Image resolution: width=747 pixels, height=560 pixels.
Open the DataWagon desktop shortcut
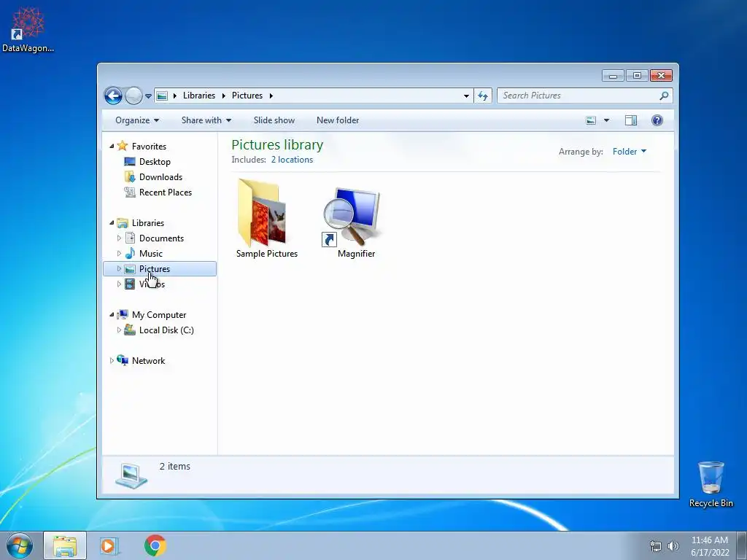pos(28,29)
